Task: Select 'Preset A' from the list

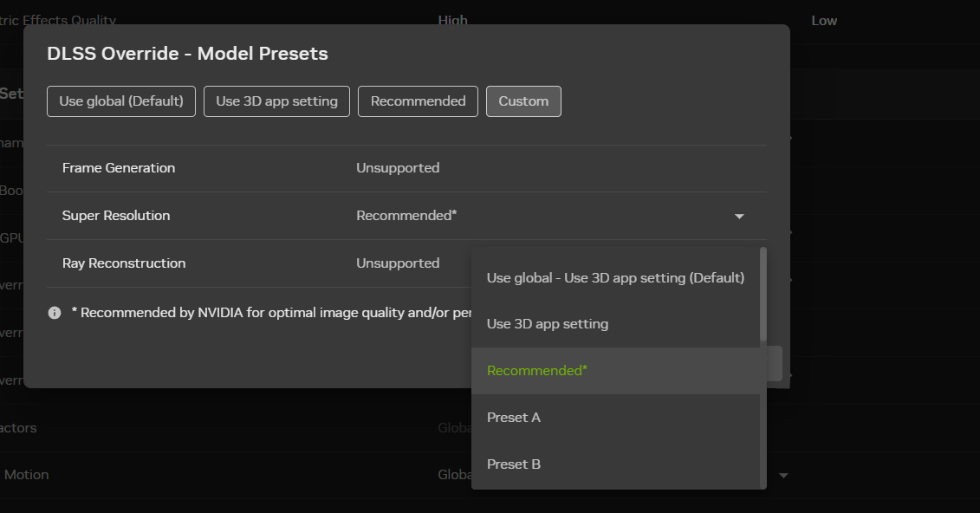Action: [514, 418]
